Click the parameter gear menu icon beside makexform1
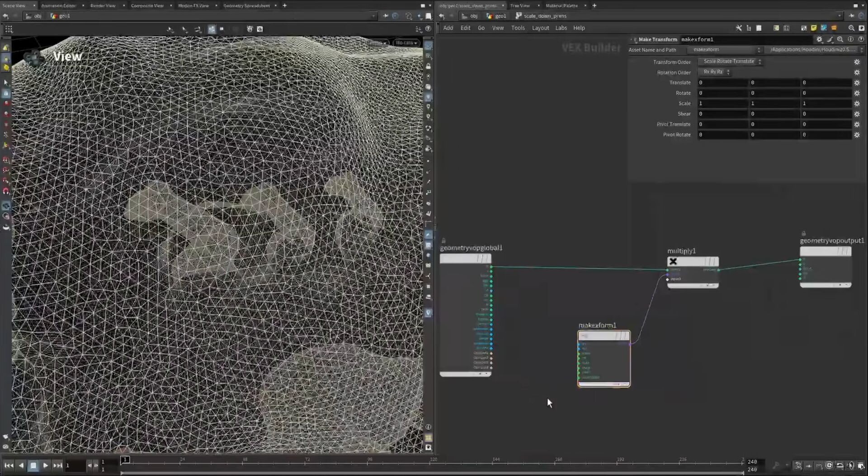The image size is (868, 476). click(819, 39)
